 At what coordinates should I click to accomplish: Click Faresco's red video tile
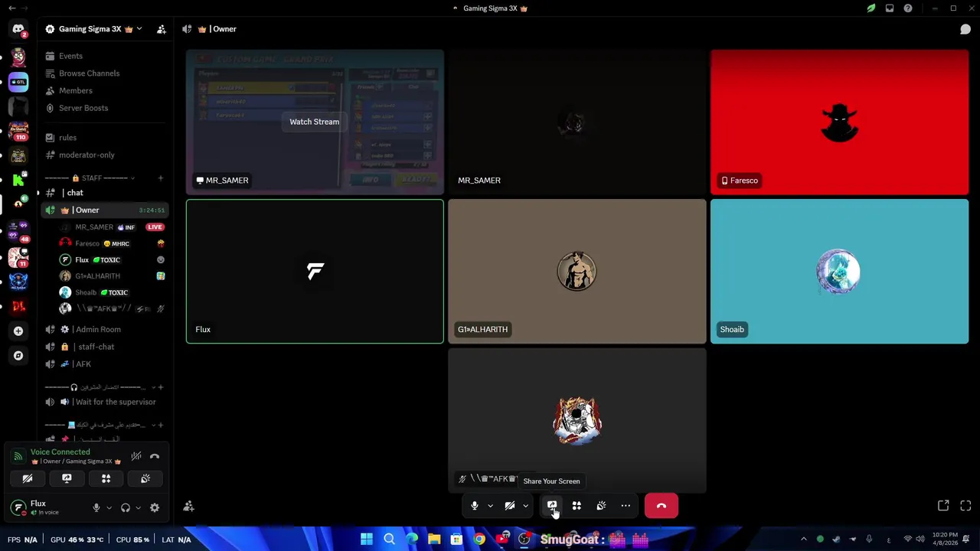pos(839,122)
